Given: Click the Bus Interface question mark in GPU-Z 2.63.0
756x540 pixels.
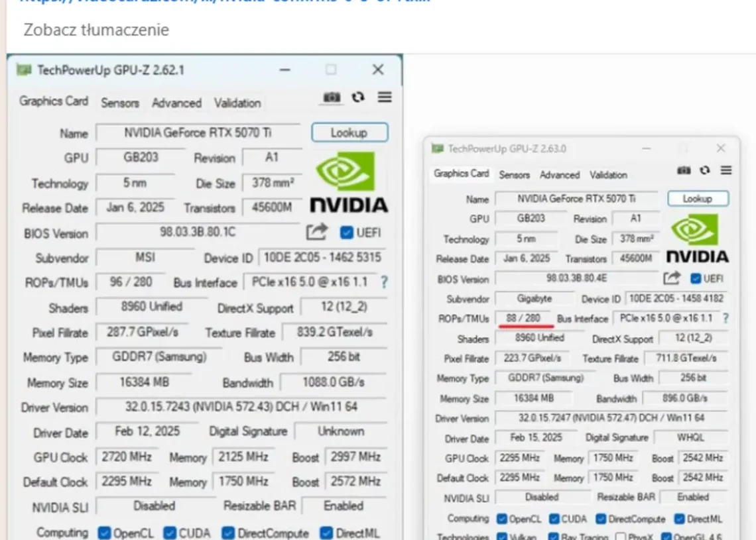Looking at the screenshot, I should click(x=725, y=318).
